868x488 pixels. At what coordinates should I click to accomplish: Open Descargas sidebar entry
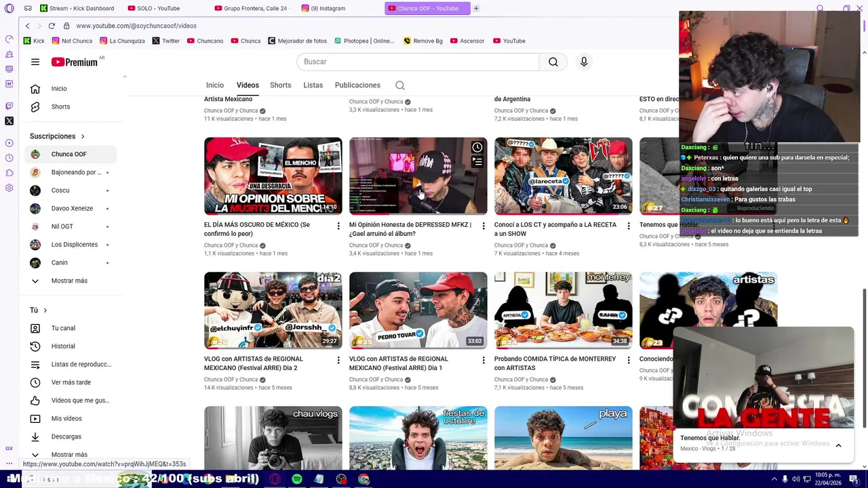click(71, 436)
